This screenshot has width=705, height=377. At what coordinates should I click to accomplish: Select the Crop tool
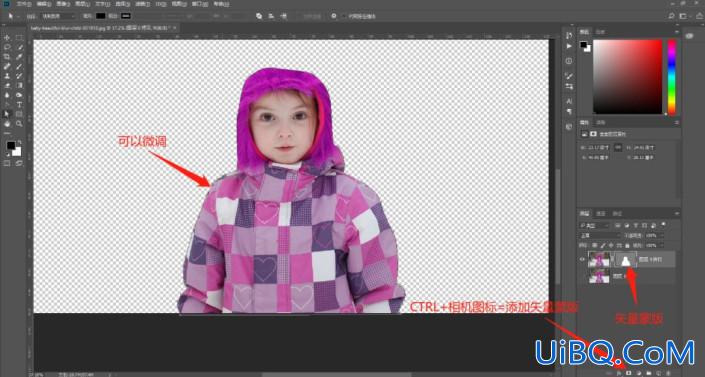7,57
